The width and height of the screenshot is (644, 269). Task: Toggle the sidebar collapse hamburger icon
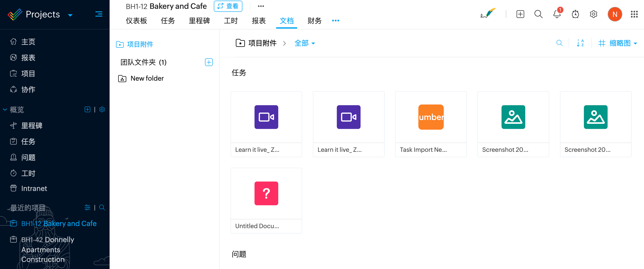coord(99,14)
